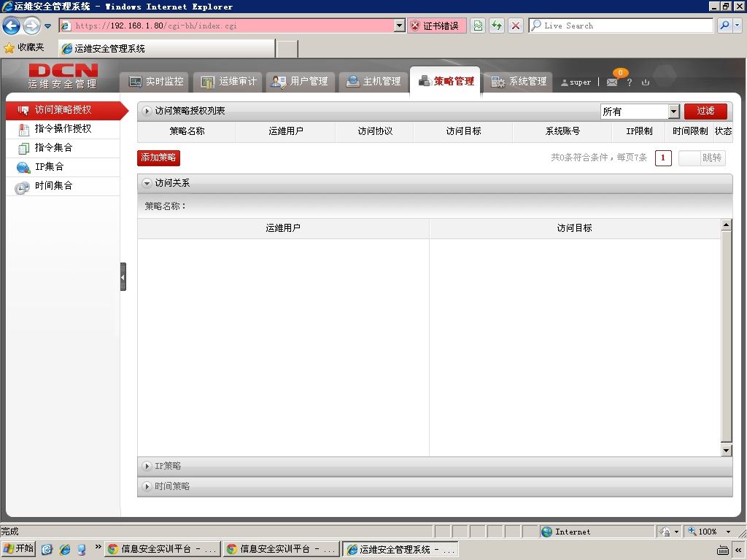Image resolution: width=747 pixels, height=560 pixels.
Task: Click the 访问协议 column header
Action: click(375, 131)
